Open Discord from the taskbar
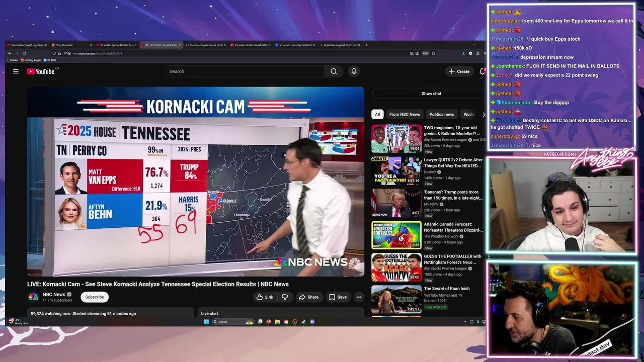 pyautogui.click(x=312, y=322)
